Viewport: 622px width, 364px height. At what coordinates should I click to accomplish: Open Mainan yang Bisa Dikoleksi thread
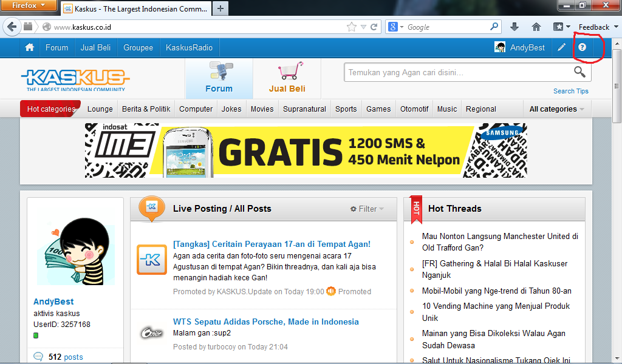point(494,339)
